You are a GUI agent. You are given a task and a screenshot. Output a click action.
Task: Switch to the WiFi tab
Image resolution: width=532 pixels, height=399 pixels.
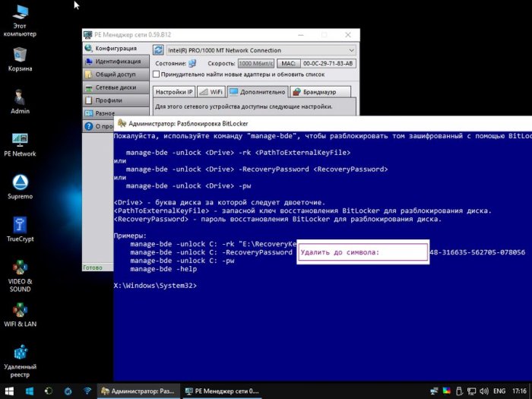point(211,92)
